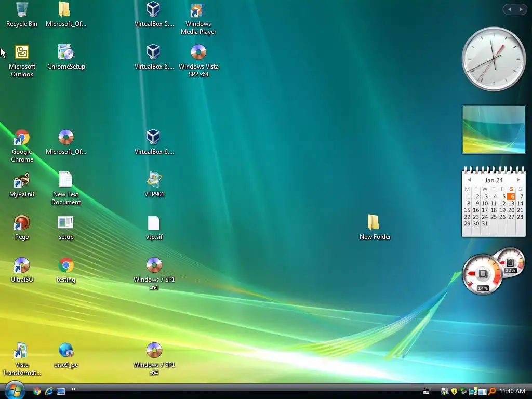Click the Jan 24 calendar header

click(494, 180)
